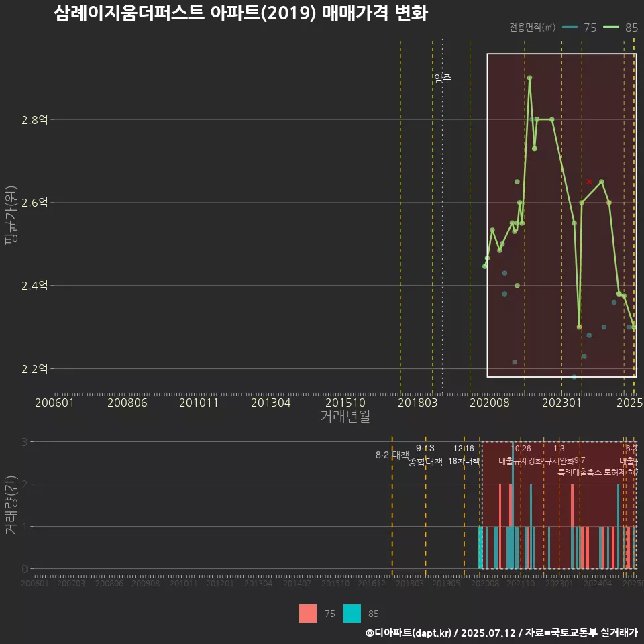
Task: Click the 8·2 대책 policy label
Action: [392, 455]
